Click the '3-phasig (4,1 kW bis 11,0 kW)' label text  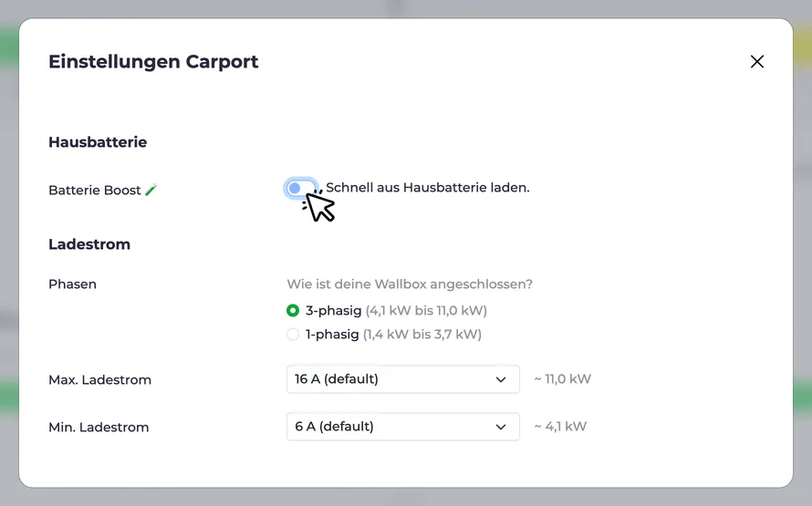tap(396, 310)
